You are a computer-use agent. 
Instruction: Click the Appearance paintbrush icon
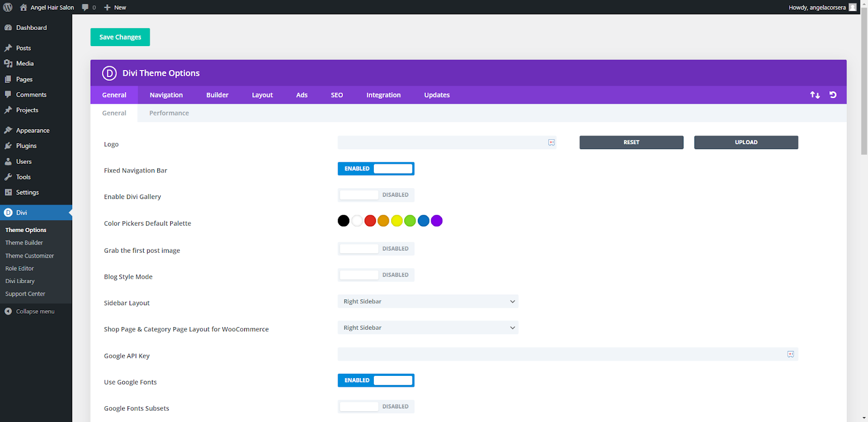pos(8,130)
